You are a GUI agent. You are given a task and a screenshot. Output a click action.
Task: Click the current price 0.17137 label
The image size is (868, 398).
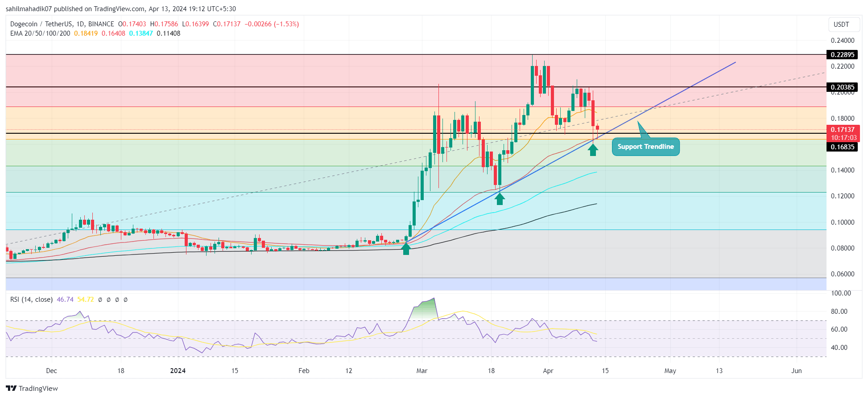(843, 130)
